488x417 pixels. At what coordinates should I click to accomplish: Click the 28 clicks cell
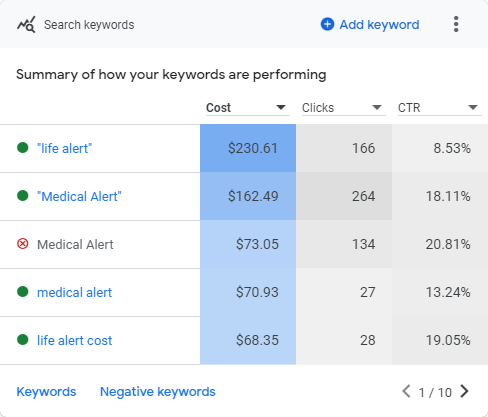pyautogui.click(x=344, y=340)
